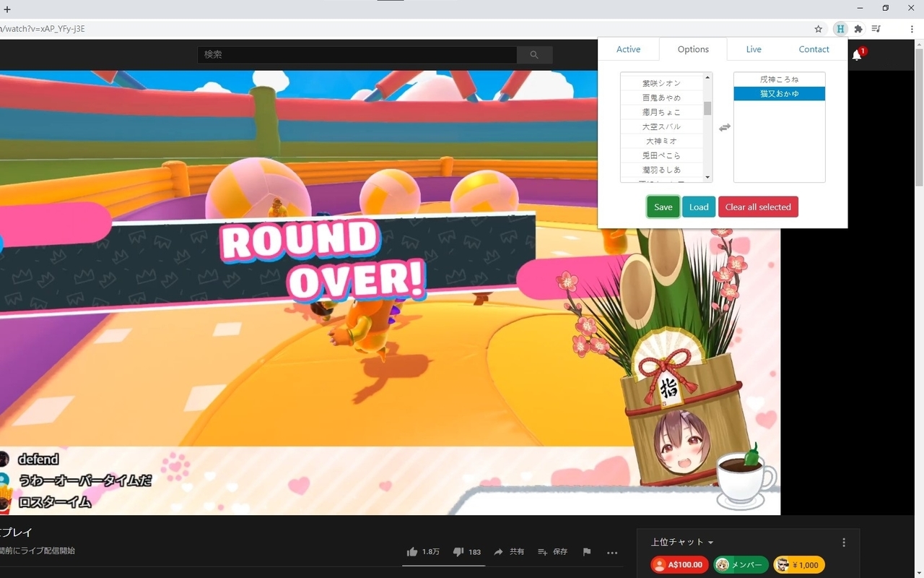Select 兎田ぺこら in the left list
This screenshot has height=578, width=924.
(662, 155)
